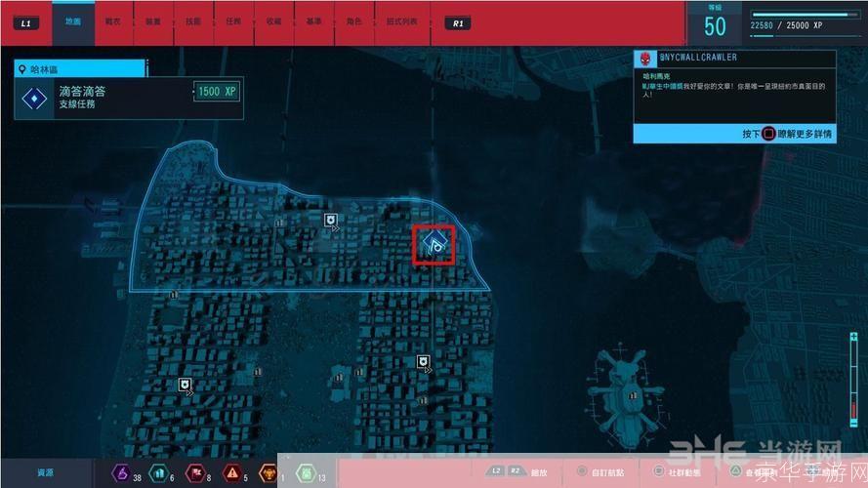The image size is (868, 488).
Task: Click the level 50 number display
Action: click(x=715, y=26)
